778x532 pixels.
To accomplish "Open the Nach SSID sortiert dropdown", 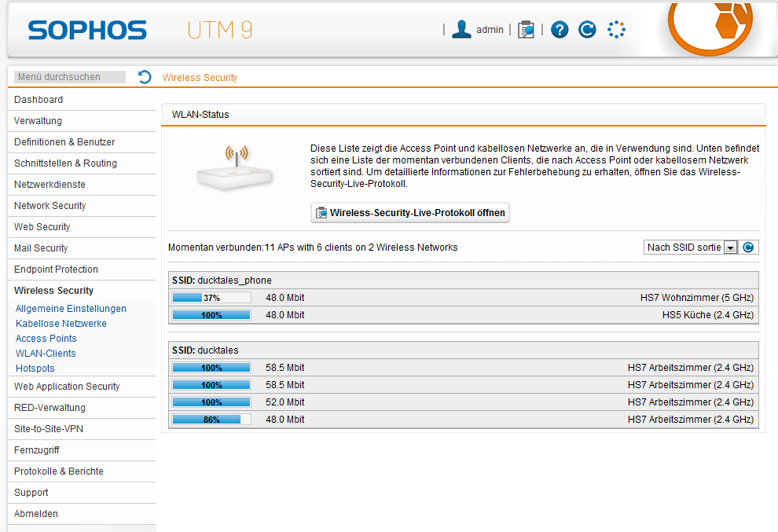I will [691, 248].
